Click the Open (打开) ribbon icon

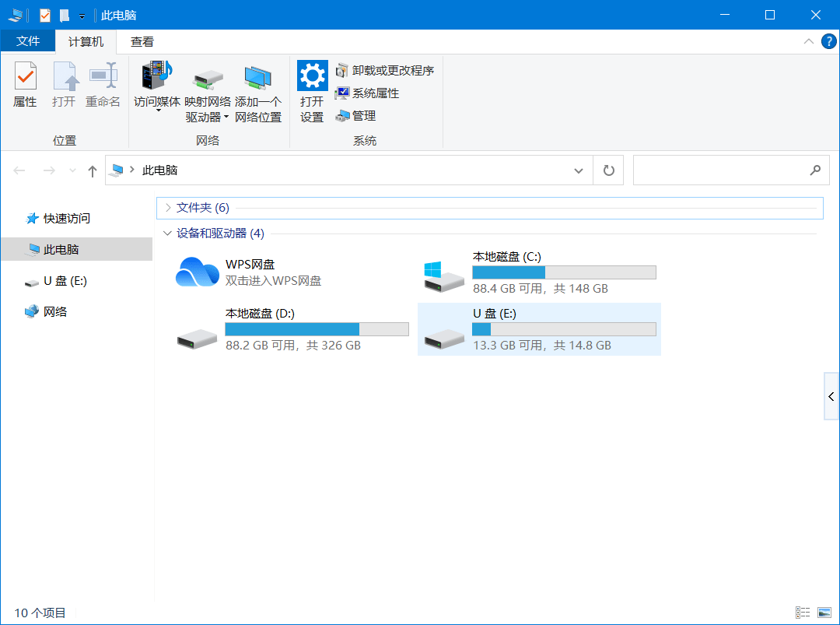[65, 75]
